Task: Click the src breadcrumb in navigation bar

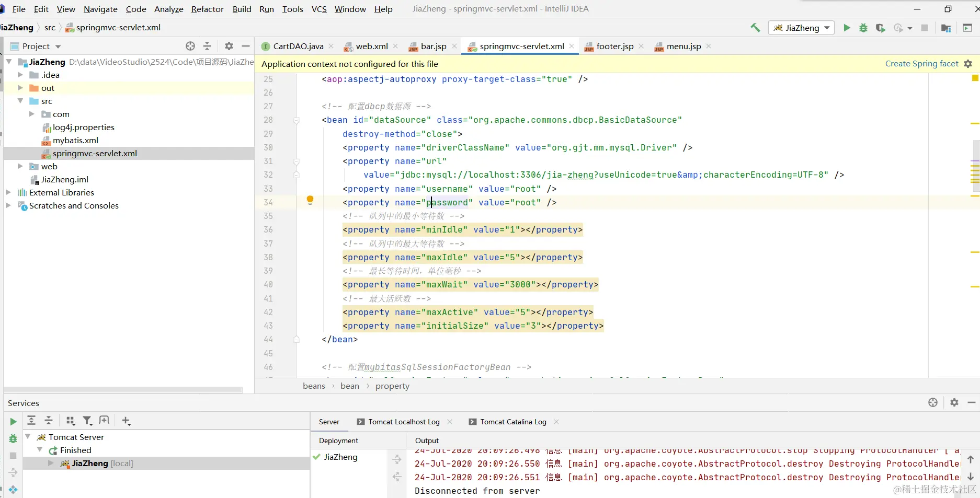Action: (50, 27)
